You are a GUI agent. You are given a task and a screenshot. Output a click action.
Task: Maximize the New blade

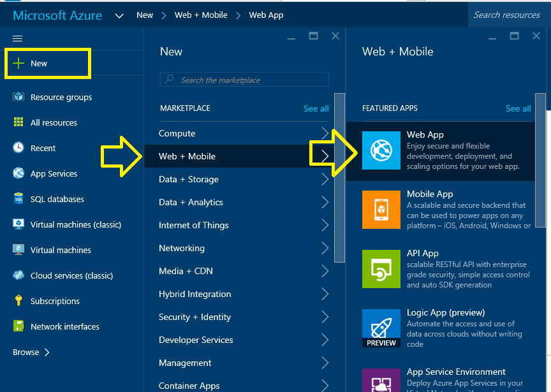314,36
